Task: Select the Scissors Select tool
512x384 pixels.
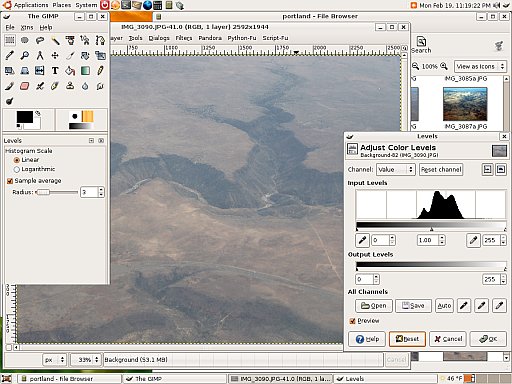Action: (85, 40)
